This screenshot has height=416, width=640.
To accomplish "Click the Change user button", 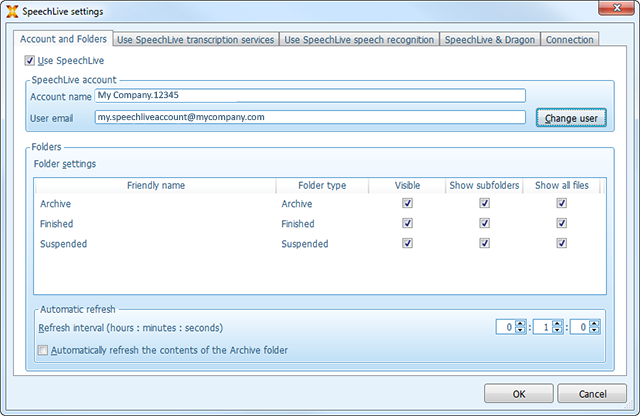I will 571,118.
